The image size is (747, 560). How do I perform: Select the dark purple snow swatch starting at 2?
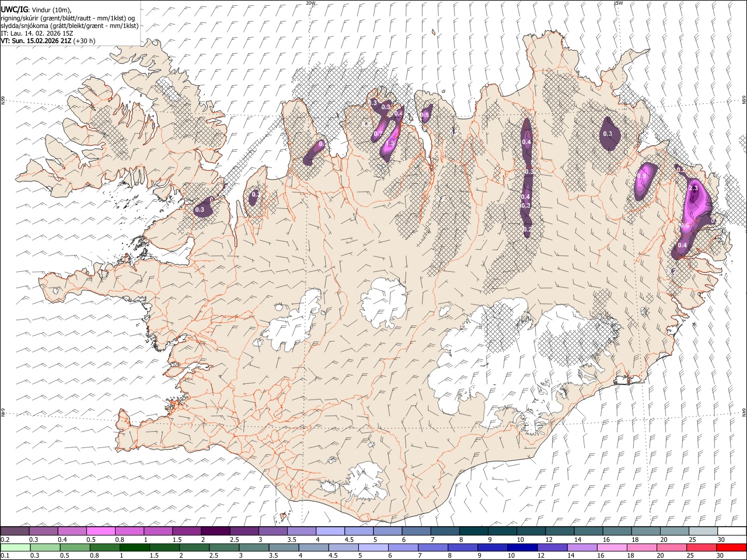pos(215,531)
